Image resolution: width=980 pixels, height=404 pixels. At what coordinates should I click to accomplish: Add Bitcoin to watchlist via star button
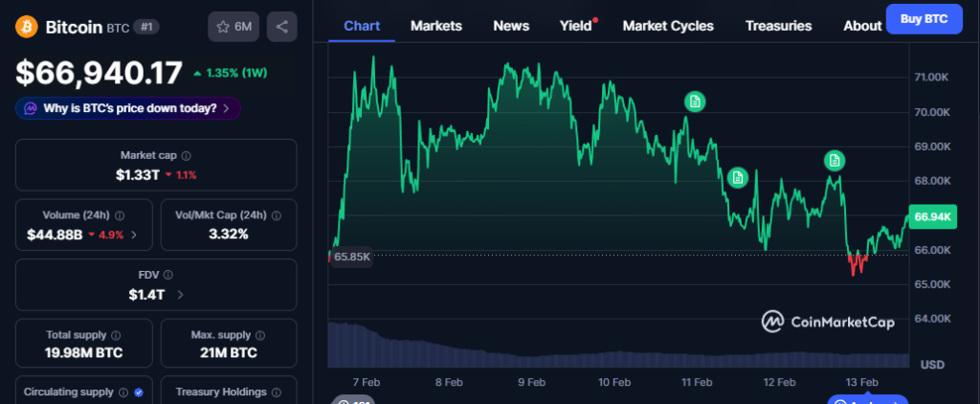(234, 27)
